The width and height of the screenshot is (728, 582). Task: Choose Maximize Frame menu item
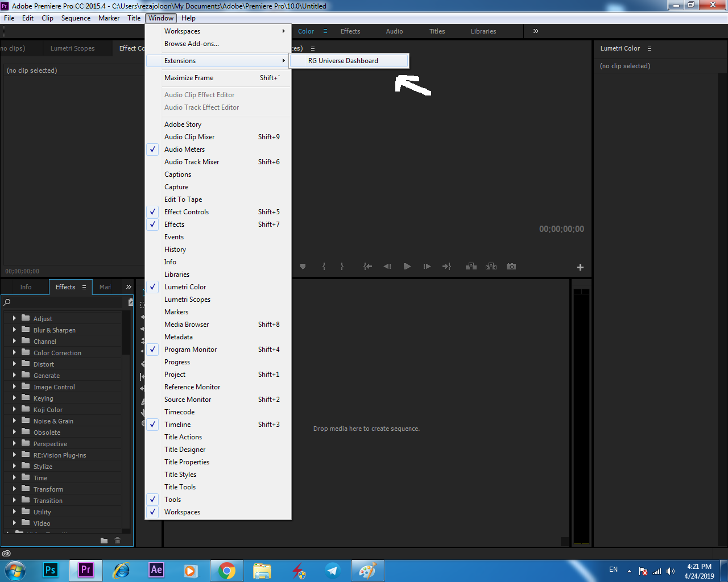(218, 78)
